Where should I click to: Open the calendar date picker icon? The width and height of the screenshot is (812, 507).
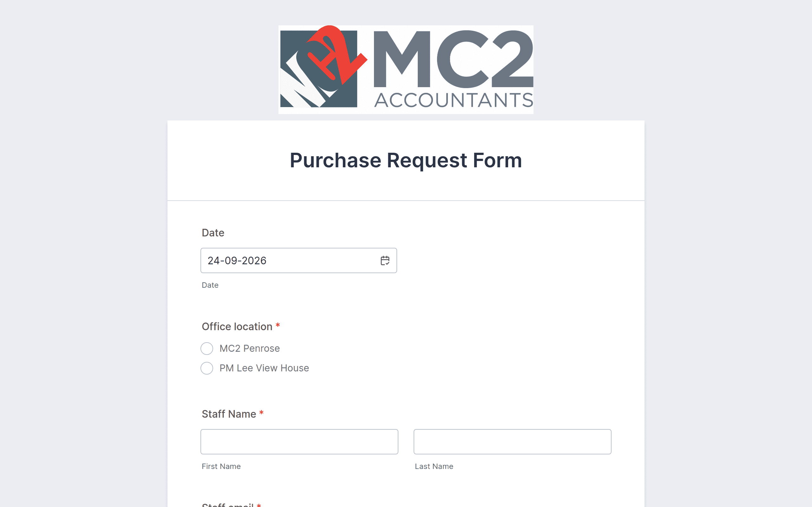(385, 260)
